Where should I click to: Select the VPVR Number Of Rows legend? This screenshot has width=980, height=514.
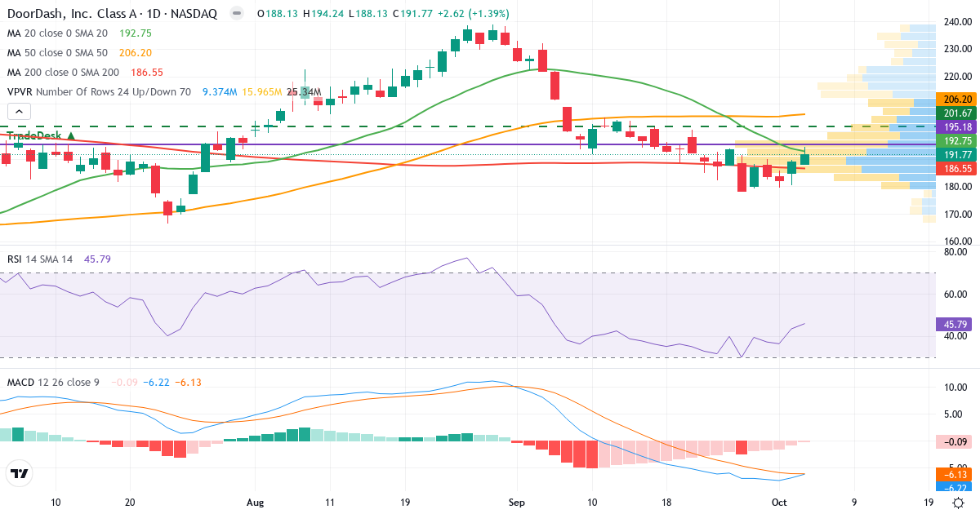pyautogui.click(x=99, y=92)
